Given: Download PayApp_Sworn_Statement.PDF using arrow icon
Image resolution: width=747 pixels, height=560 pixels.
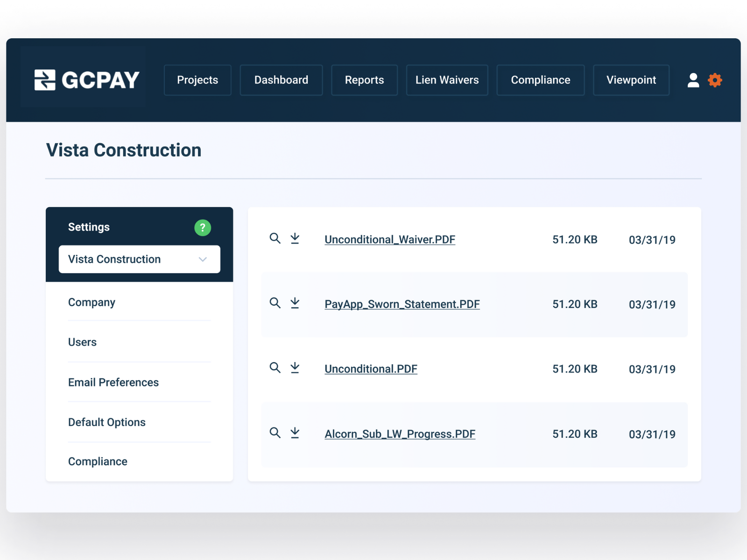Looking at the screenshot, I should [x=295, y=303].
